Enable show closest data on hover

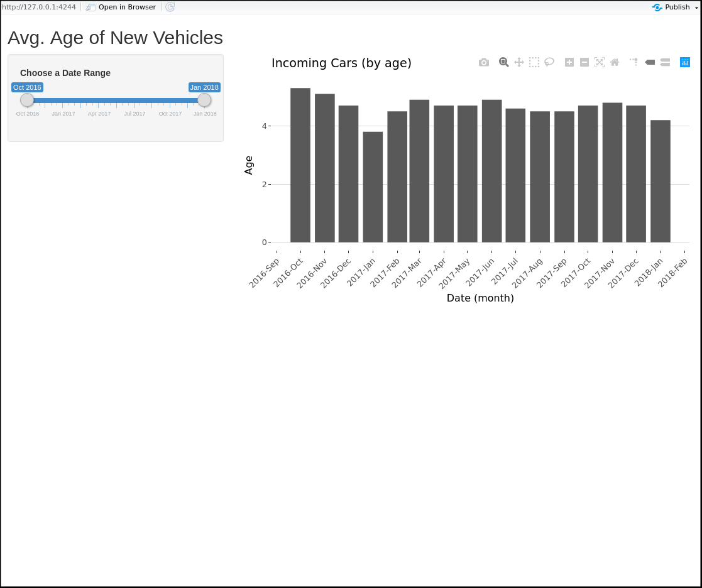[x=650, y=62]
